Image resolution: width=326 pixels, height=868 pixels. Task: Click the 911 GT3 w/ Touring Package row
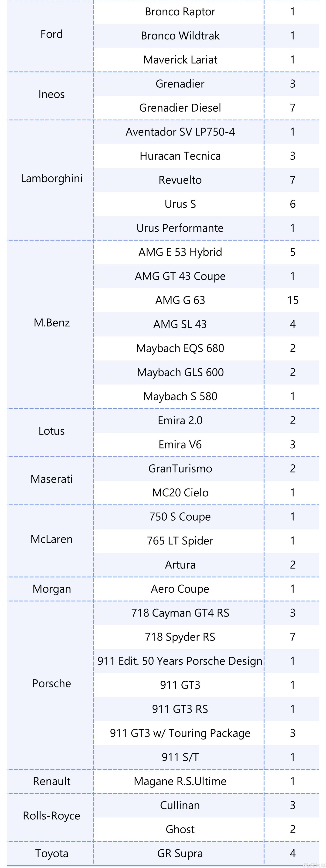click(x=180, y=733)
